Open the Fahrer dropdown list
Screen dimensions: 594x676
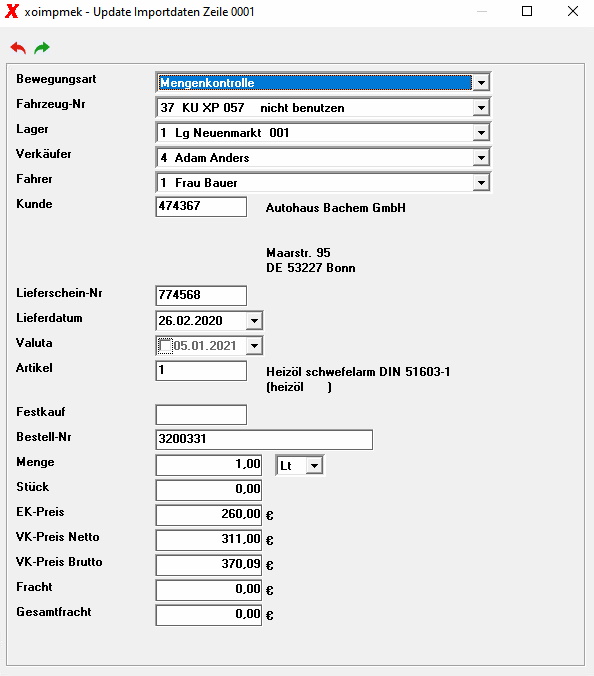pyautogui.click(x=481, y=182)
